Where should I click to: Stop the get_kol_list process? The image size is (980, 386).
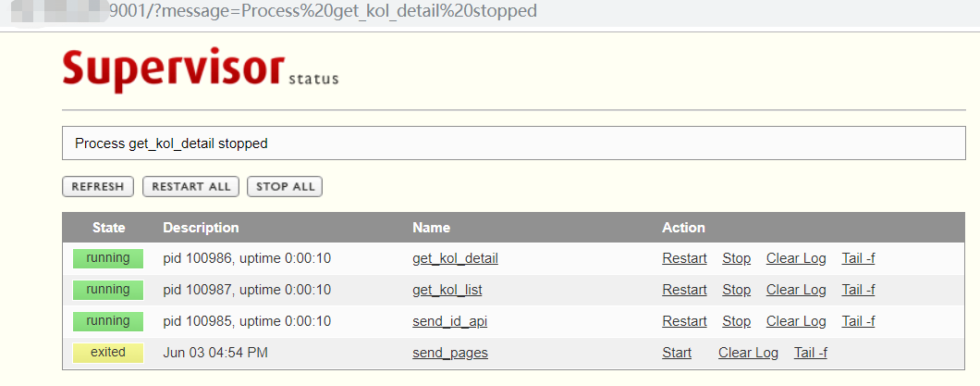pyautogui.click(x=736, y=290)
